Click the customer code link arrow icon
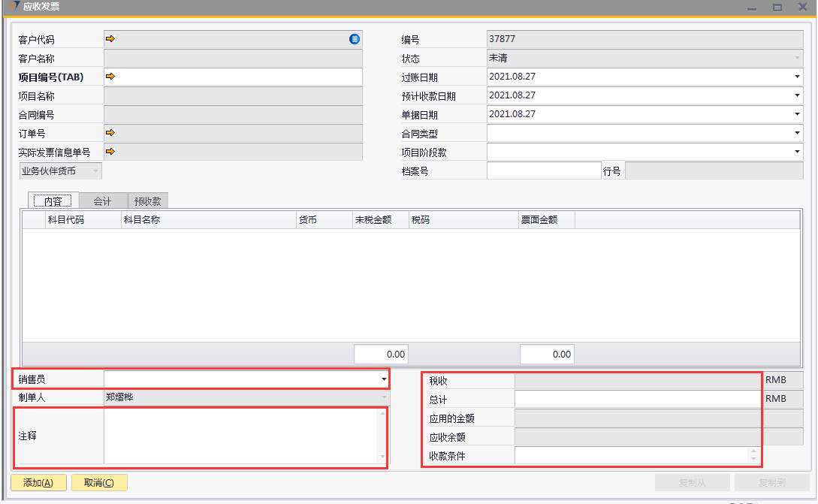 (110, 39)
